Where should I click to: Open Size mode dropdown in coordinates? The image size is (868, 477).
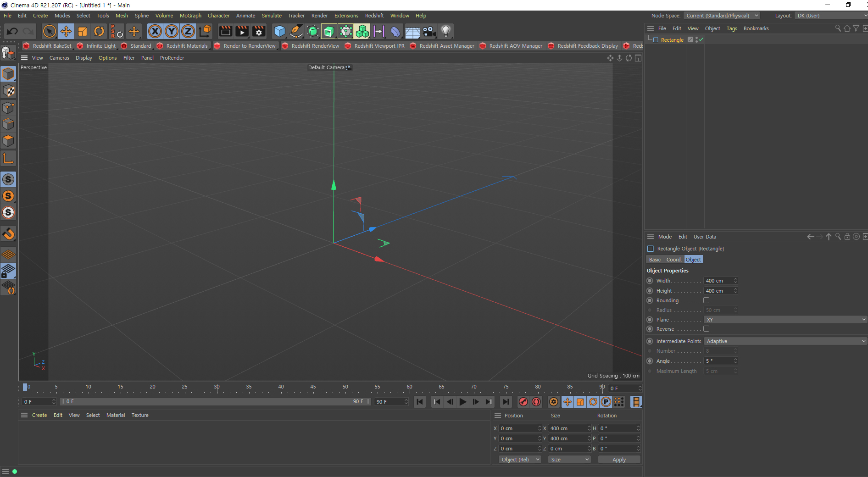click(569, 460)
